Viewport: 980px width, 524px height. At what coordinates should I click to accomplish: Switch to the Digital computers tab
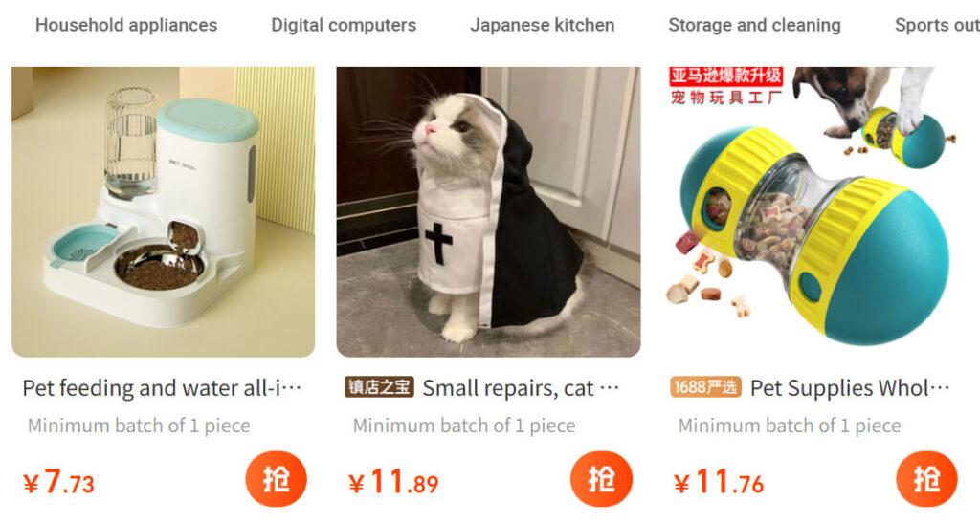pyautogui.click(x=344, y=25)
